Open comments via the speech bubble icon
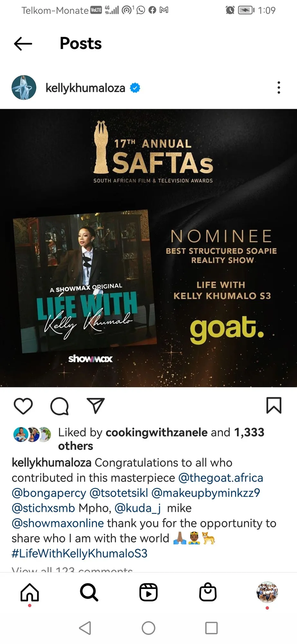The image size is (297, 644). 60,406
